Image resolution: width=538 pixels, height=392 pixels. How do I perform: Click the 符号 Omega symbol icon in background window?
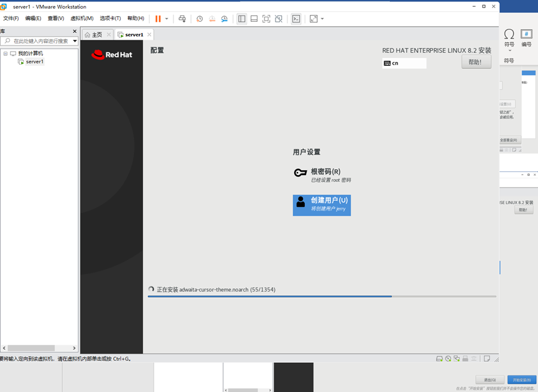pyautogui.click(x=509, y=34)
